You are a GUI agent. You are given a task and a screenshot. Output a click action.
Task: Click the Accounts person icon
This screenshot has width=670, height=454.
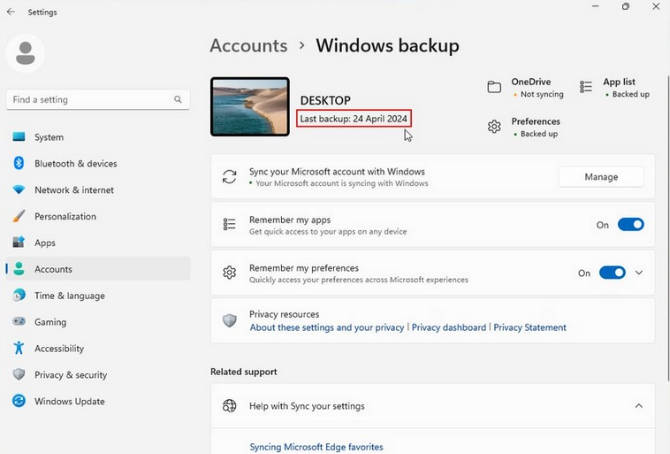(19, 269)
